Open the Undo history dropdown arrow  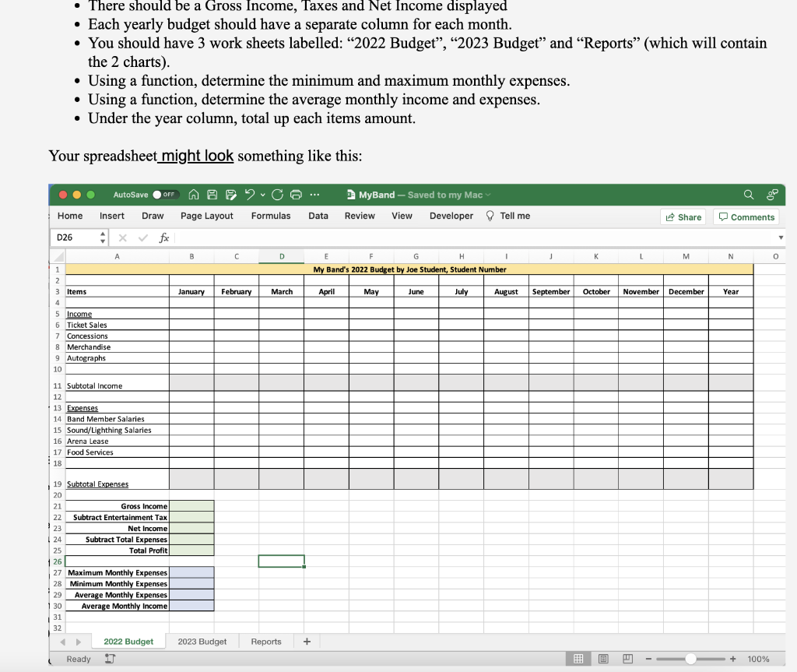click(x=263, y=195)
